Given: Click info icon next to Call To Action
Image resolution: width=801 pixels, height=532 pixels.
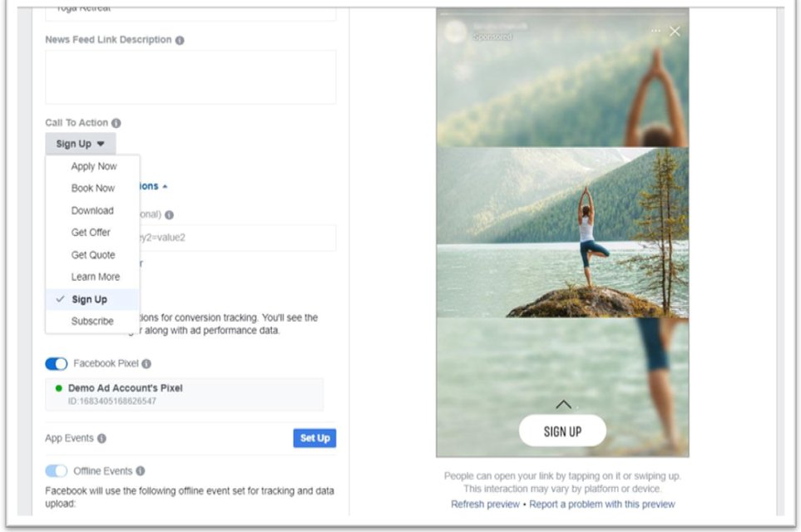Looking at the screenshot, I should [x=116, y=123].
